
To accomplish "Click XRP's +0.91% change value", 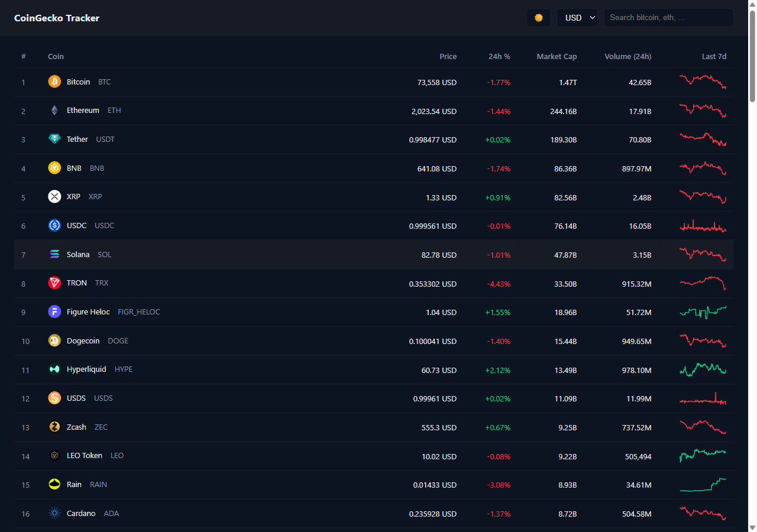I will 498,197.
